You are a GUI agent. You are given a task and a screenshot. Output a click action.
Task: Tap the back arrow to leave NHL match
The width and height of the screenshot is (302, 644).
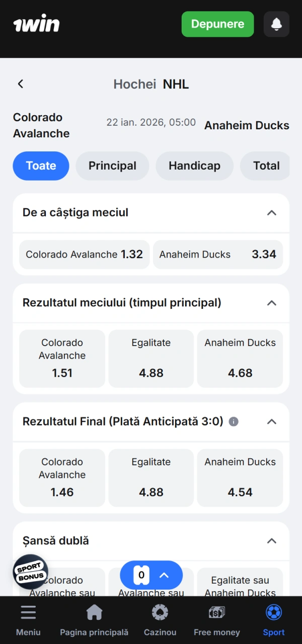20,84
